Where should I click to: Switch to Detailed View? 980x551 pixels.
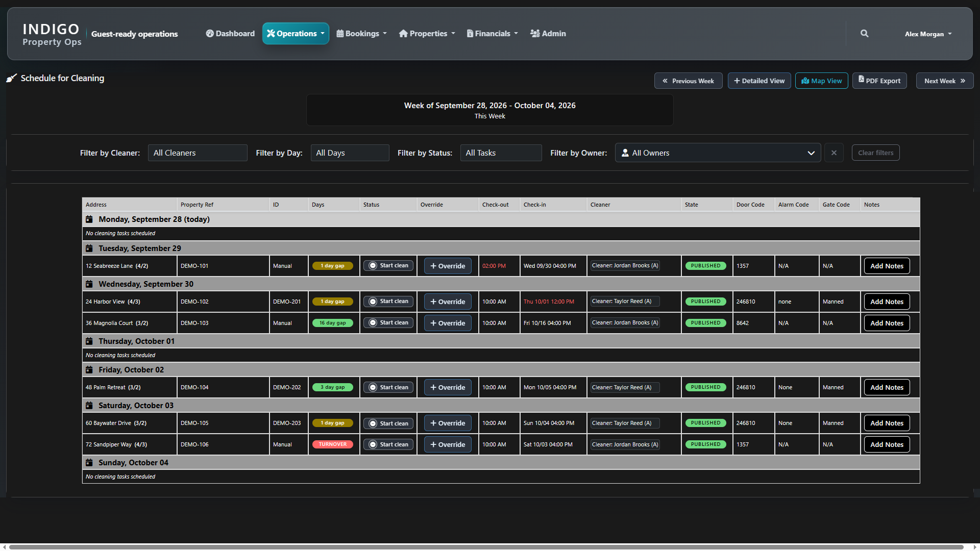click(x=759, y=81)
